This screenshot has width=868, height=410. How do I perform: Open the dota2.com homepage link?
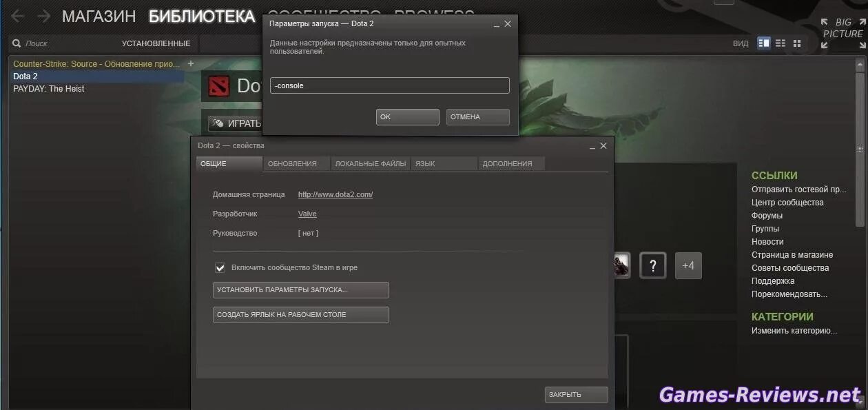click(x=335, y=194)
